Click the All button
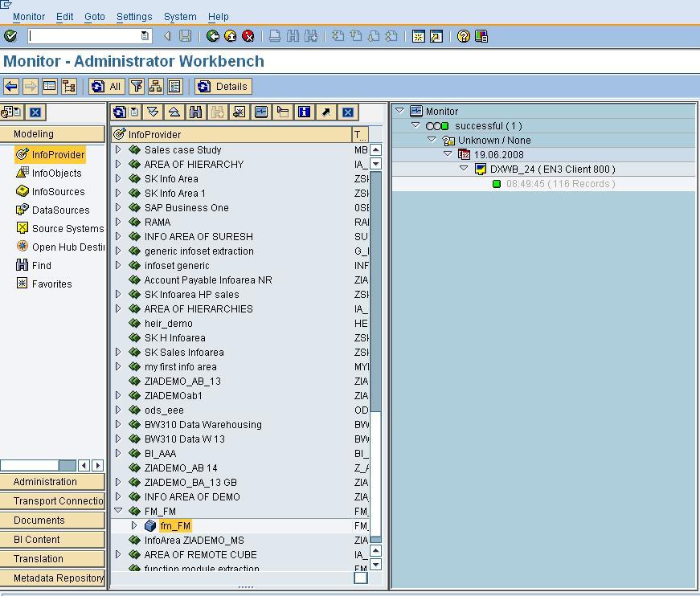 pyautogui.click(x=107, y=87)
